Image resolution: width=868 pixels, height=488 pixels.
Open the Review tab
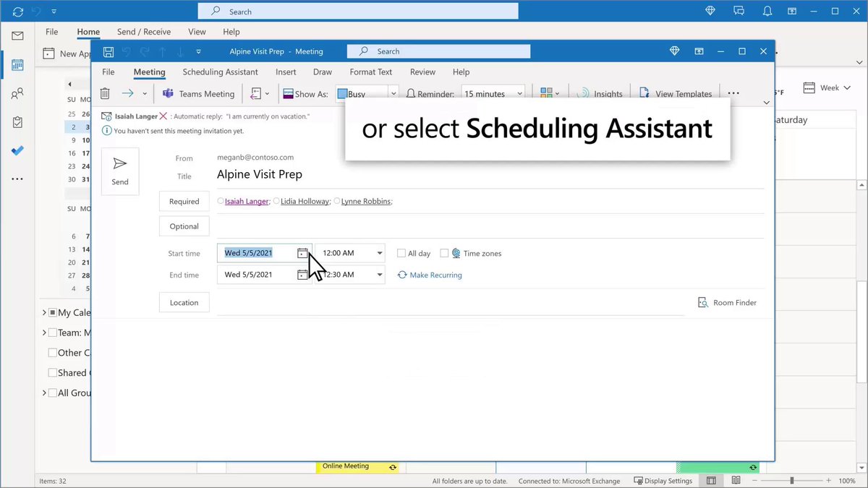[x=422, y=72]
